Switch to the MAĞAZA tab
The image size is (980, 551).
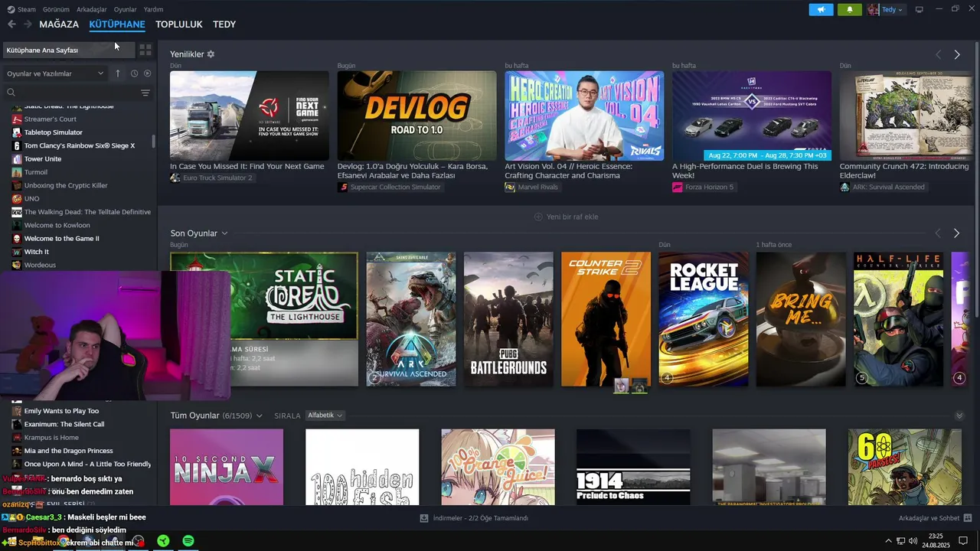(x=59, y=24)
